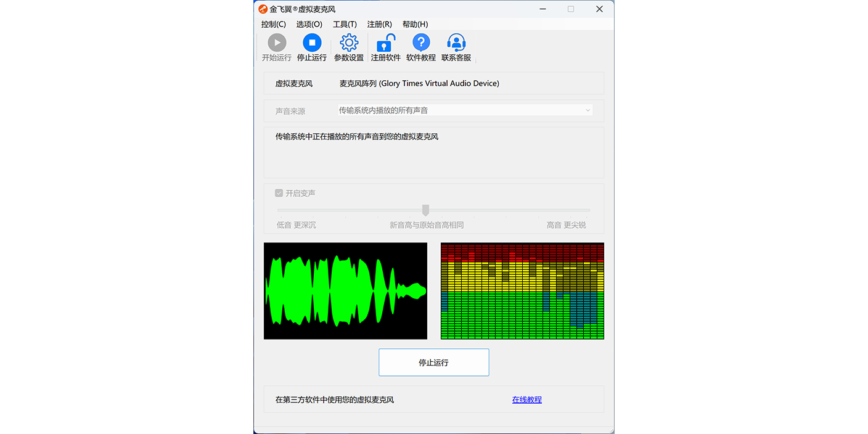Open the 控制(C) menu
The image size is (868, 434).
274,24
